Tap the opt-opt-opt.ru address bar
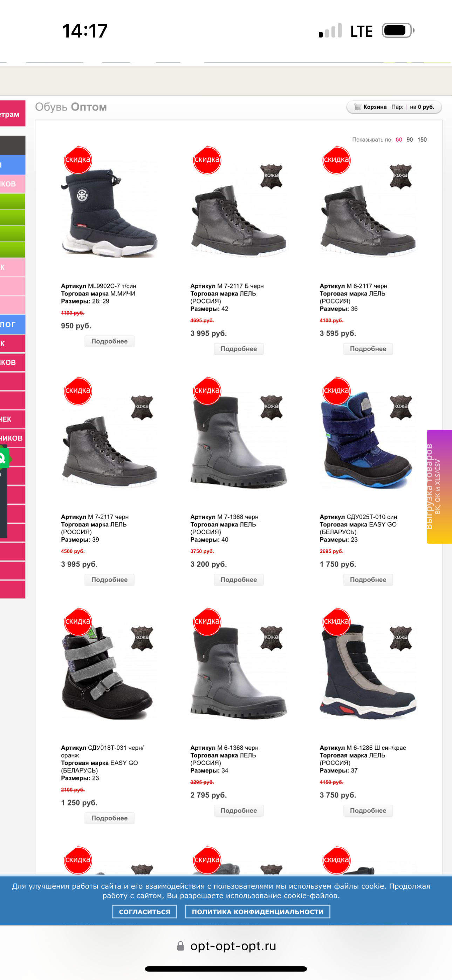Image resolution: width=452 pixels, height=980 pixels. pos(226,946)
